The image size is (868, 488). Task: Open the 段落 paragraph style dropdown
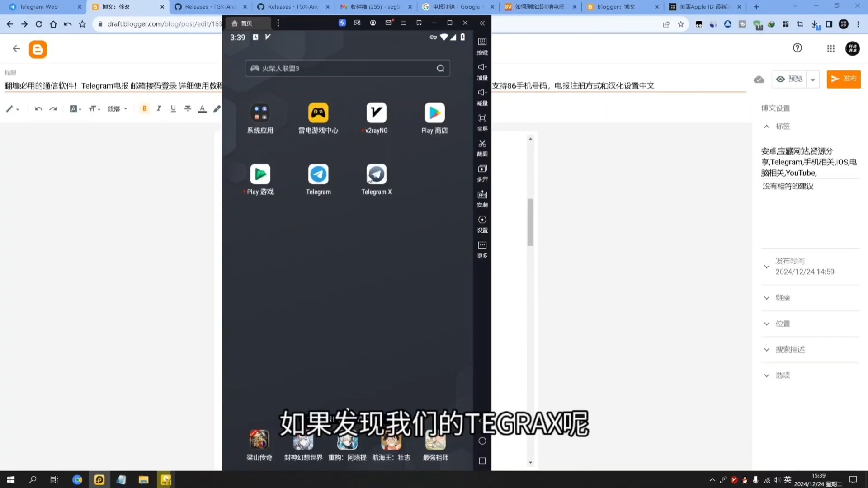click(x=117, y=109)
